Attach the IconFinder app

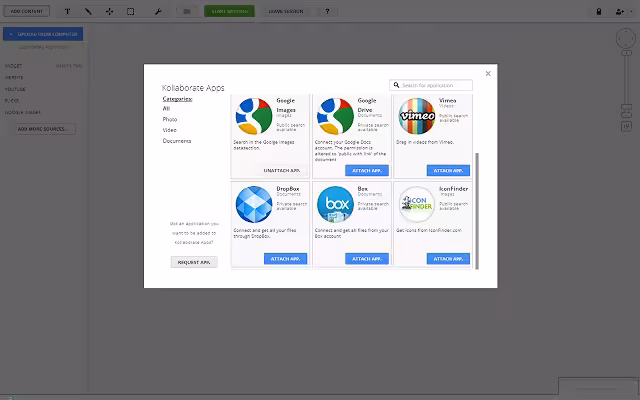click(x=448, y=259)
